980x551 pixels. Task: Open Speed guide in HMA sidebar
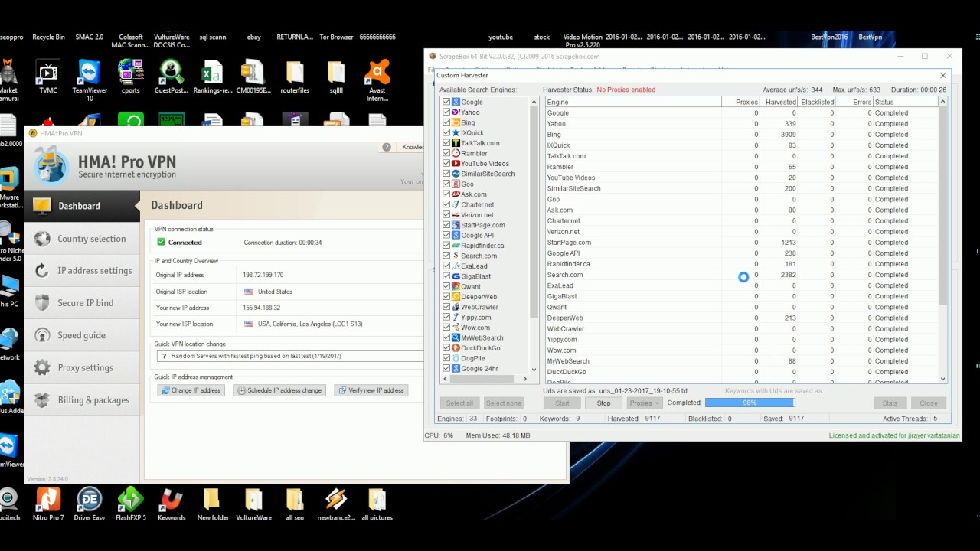point(82,335)
